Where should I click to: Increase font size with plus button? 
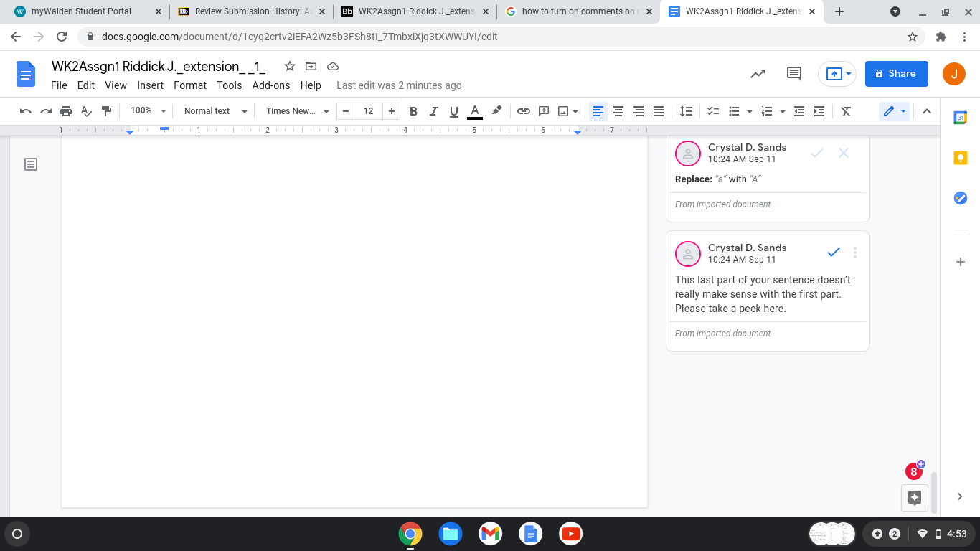391,111
